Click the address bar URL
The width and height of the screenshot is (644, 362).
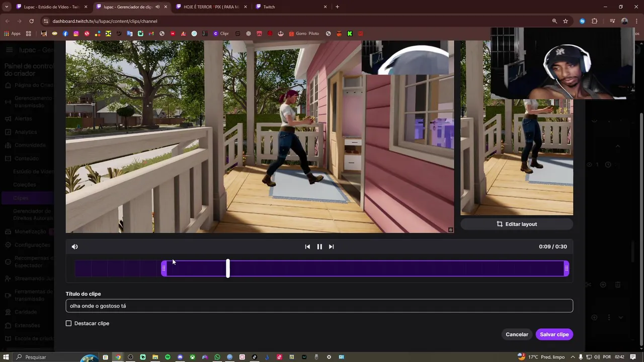(x=105, y=21)
